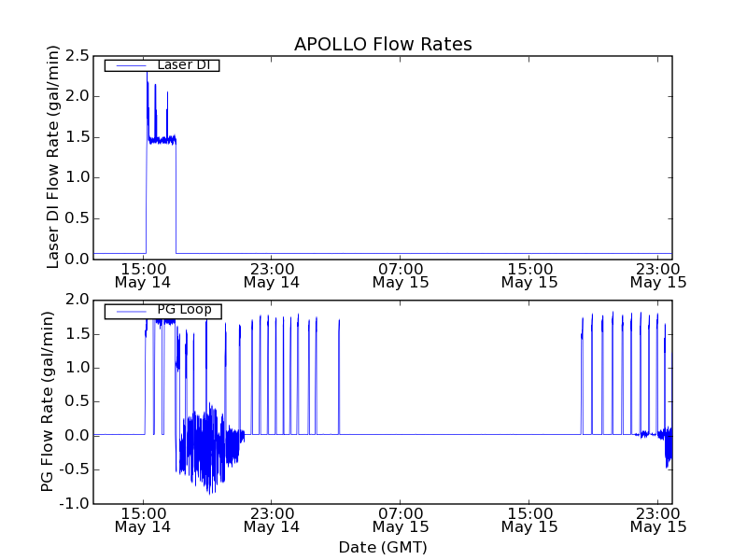Click the "PG Flow Rate (gal/min)" y-axis label
The width and height of the screenshot is (747, 560).
[x=47, y=401]
